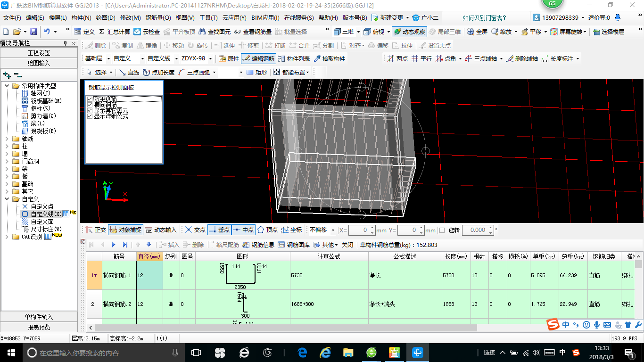This screenshot has height=362, width=644.
Task: Toggle 编辑钢筋 edit rebar tool
Action: click(x=258, y=58)
